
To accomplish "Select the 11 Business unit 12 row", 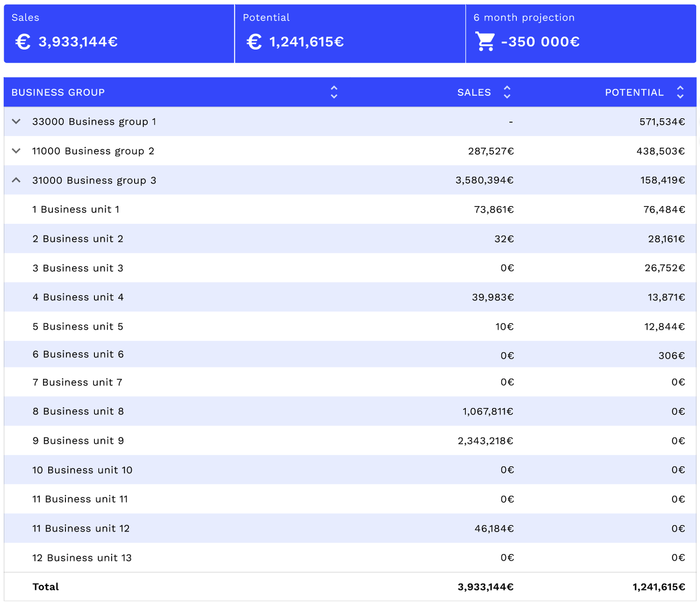I will click(81, 529).
